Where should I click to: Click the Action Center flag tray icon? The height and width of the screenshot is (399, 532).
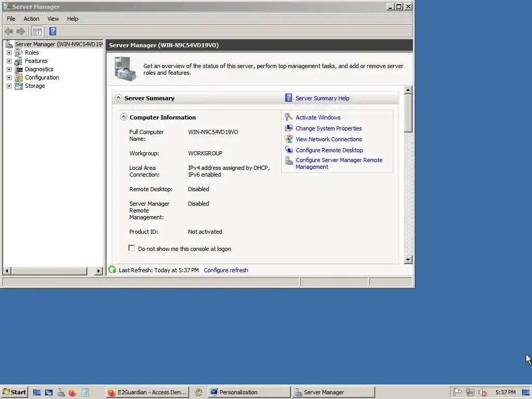[457, 392]
